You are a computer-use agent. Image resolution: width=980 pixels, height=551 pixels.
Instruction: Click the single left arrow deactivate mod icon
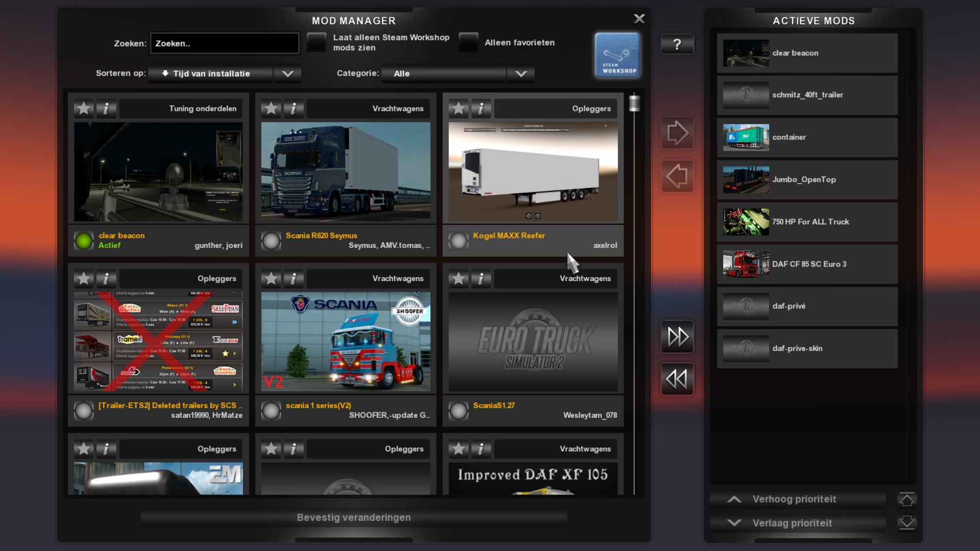677,177
